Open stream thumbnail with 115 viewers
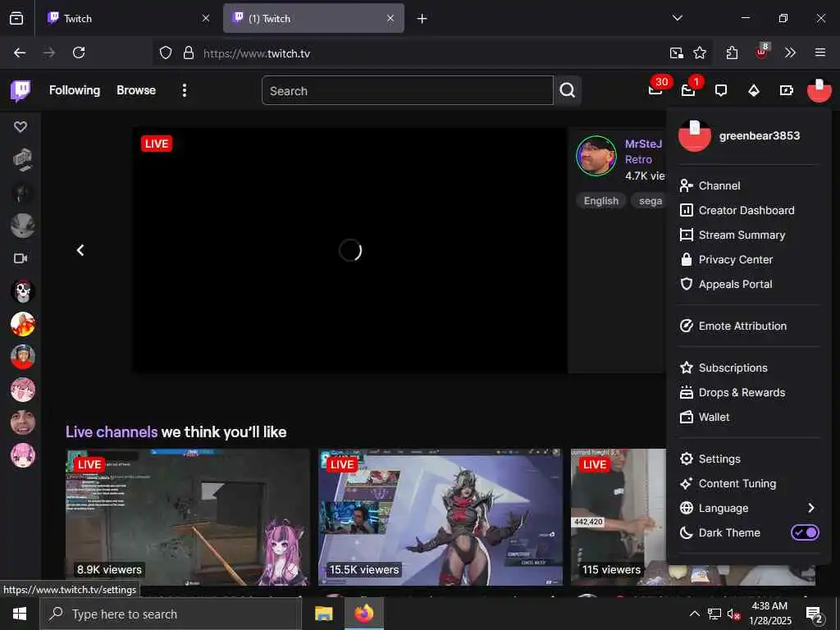The width and height of the screenshot is (840, 630). click(x=619, y=517)
